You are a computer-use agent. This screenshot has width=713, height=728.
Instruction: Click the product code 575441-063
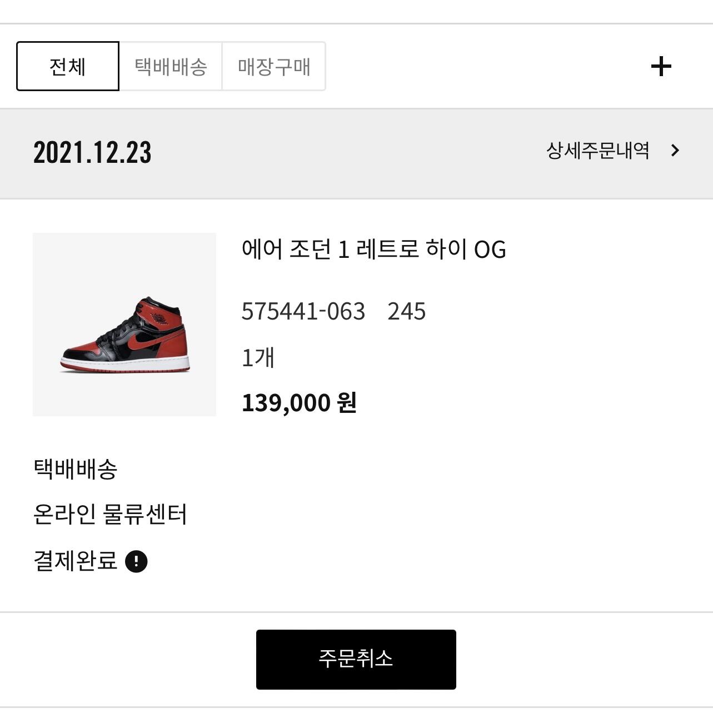pos(303,311)
